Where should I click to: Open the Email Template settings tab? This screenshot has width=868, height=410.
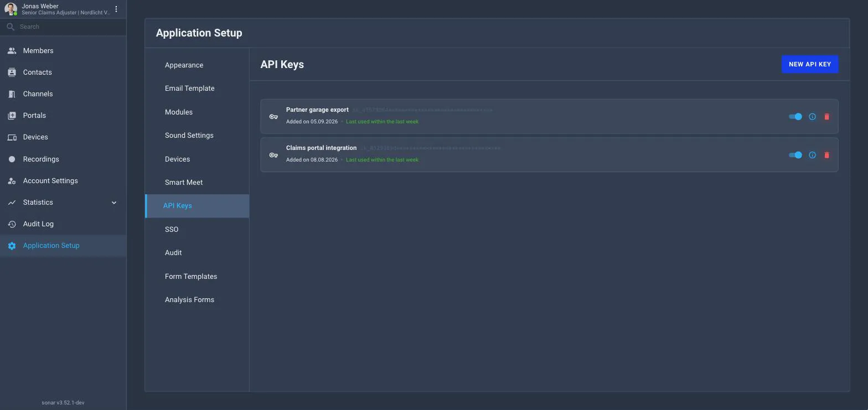point(197,89)
